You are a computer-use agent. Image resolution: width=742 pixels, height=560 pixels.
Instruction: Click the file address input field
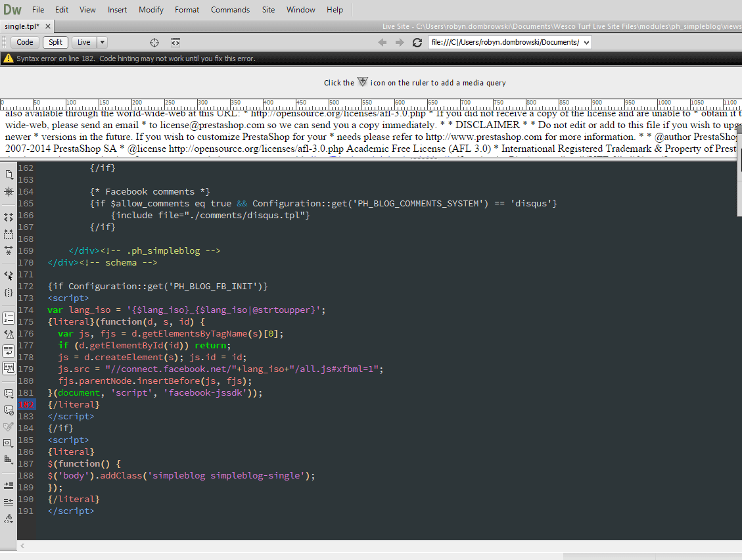503,43
